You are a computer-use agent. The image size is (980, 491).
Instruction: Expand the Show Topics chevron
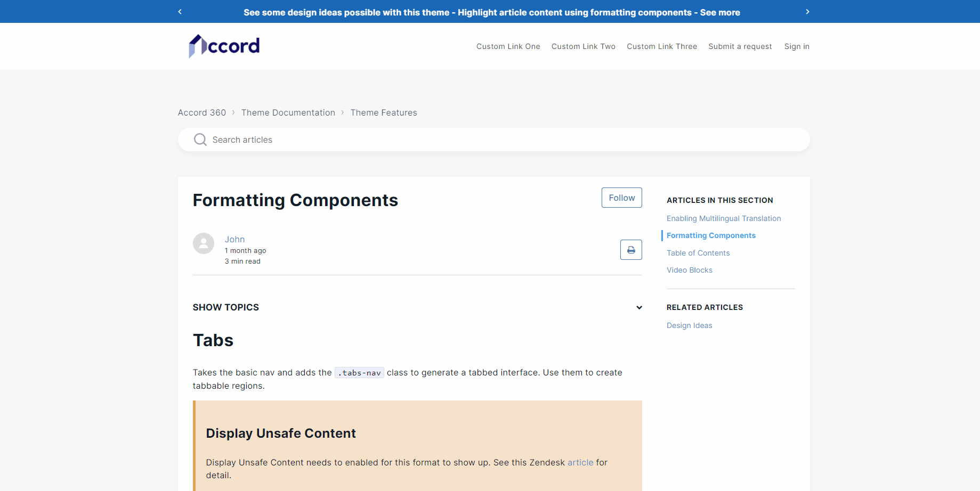click(639, 308)
